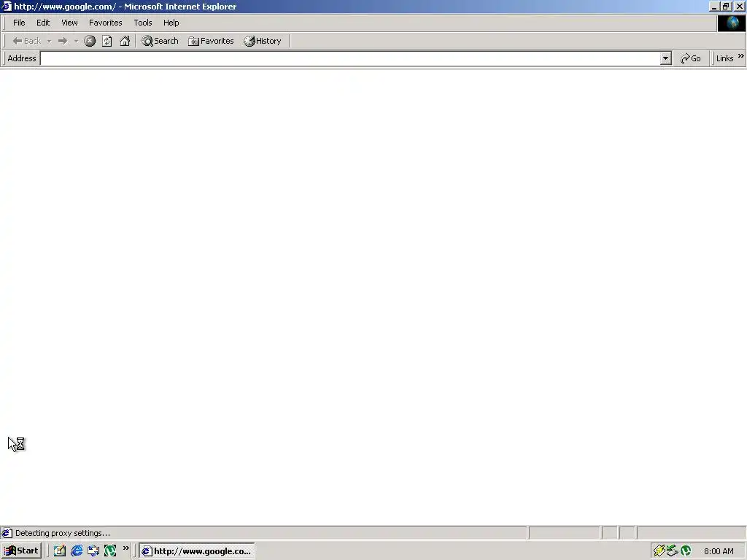Click the Forward arrow button
The height and width of the screenshot is (560, 747).
click(63, 41)
